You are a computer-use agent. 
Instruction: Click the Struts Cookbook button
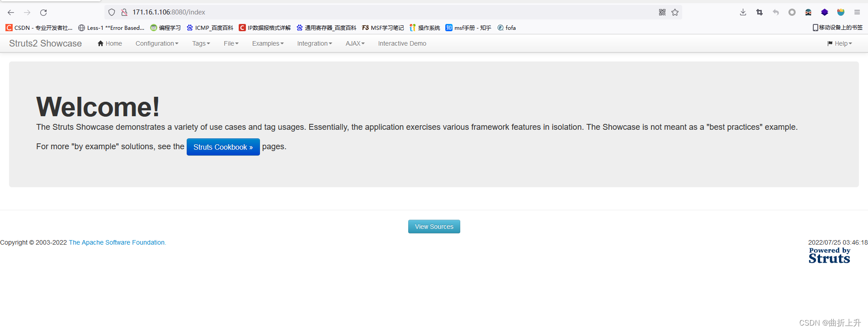(223, 147)
